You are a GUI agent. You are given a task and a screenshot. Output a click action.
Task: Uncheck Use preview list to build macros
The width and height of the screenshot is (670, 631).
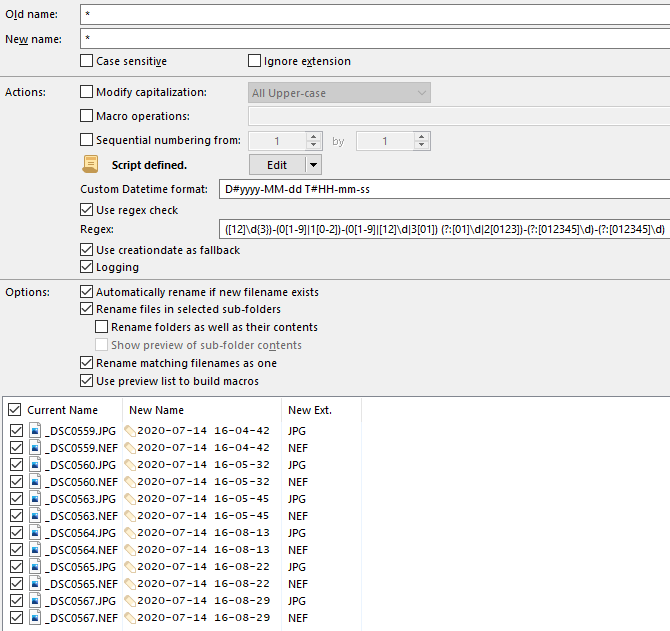click(86, 380)
